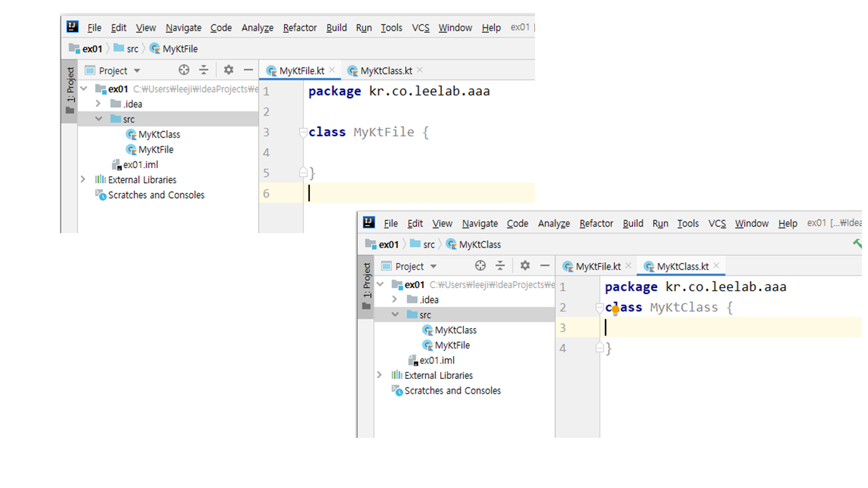Close the MyKtFile.kt tab in the MyKtClass window
The image size is (868, 488).
tap(629, 266)
